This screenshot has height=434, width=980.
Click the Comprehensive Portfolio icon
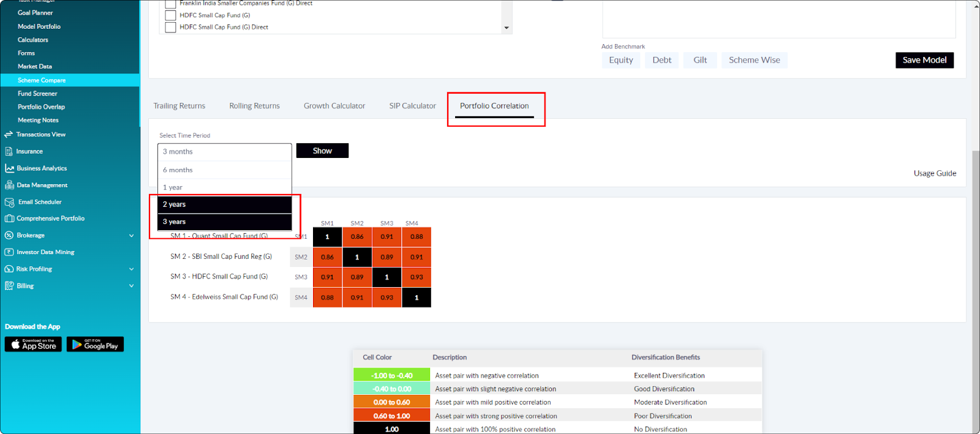coord(9,219)
